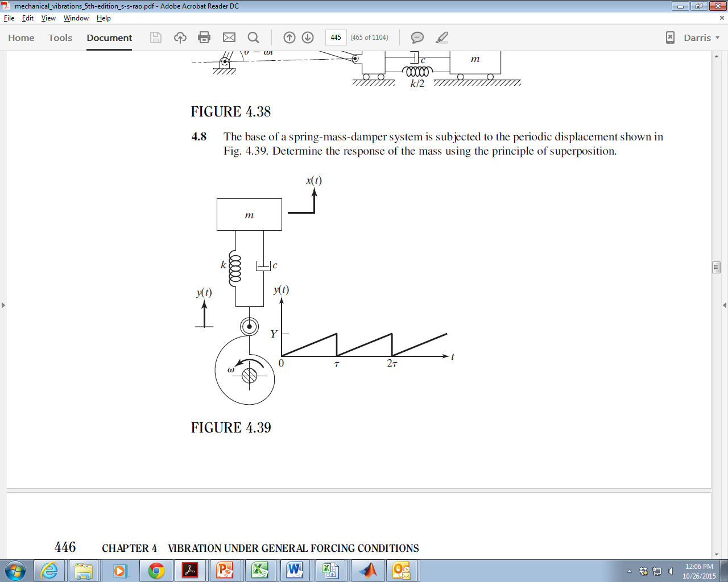Print the current PDF document

click(204, 38)
